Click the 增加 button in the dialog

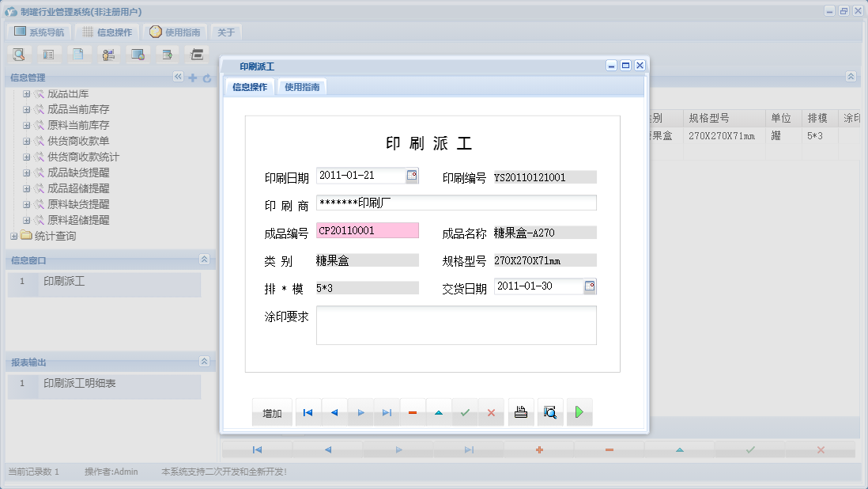click(272, 411)
